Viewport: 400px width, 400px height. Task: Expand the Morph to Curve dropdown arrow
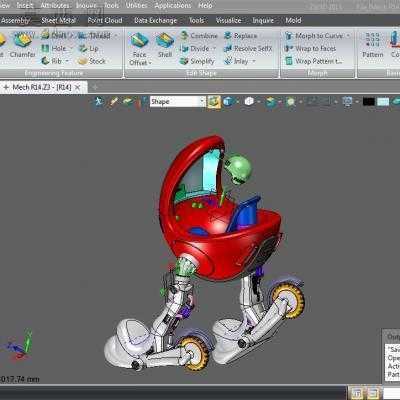point(348,35)
